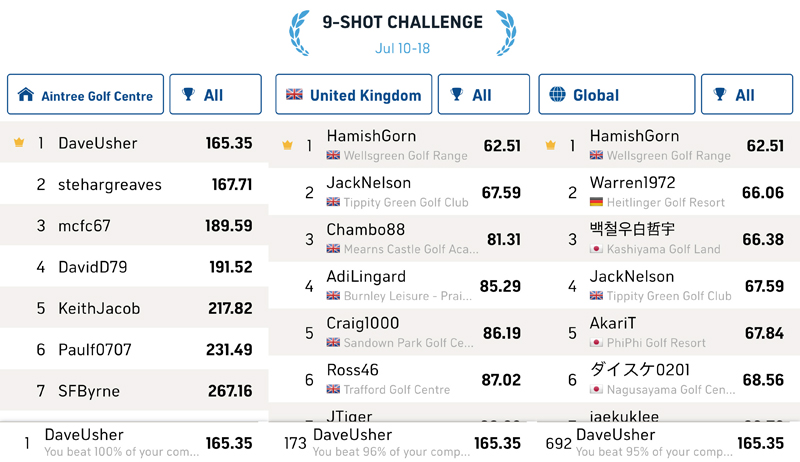Click the 9-SHOT CHALLENGE title
This screenshot has height=462, width=800.
(403, 22)
